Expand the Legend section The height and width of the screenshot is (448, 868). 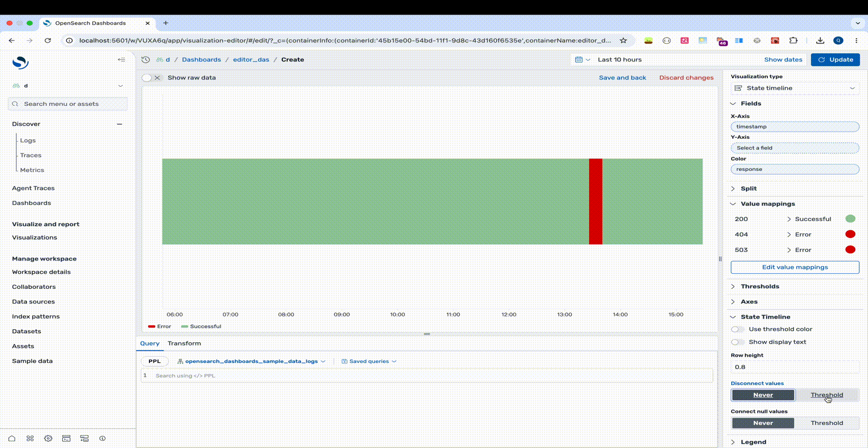733,442
